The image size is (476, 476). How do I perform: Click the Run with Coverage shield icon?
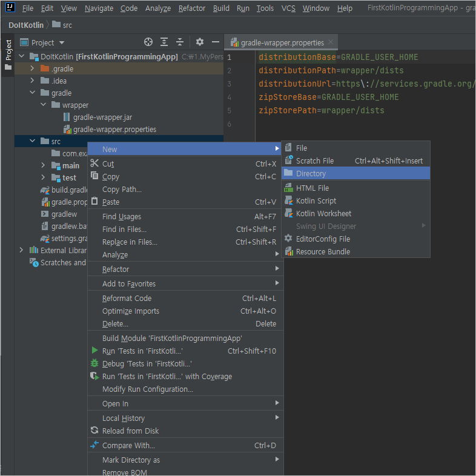pyautogui.click(x=94, y=376)
